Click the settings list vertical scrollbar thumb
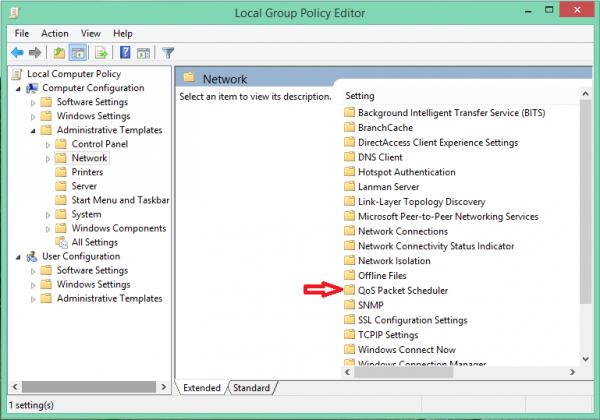This screenshot has height=420, width=600. [x=585, y=202]
